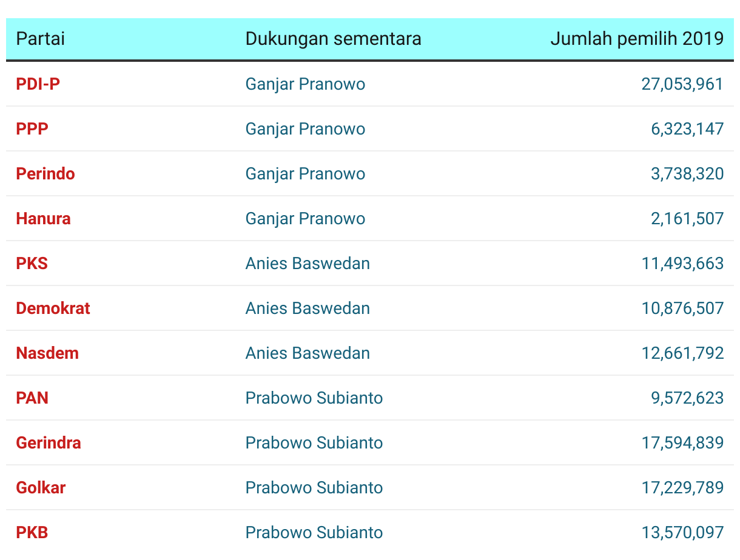The height and width of the screenshot is (560, 740).
Task: Click Anies Baswedan in the Nasdem row
Action: coord(308,353)
